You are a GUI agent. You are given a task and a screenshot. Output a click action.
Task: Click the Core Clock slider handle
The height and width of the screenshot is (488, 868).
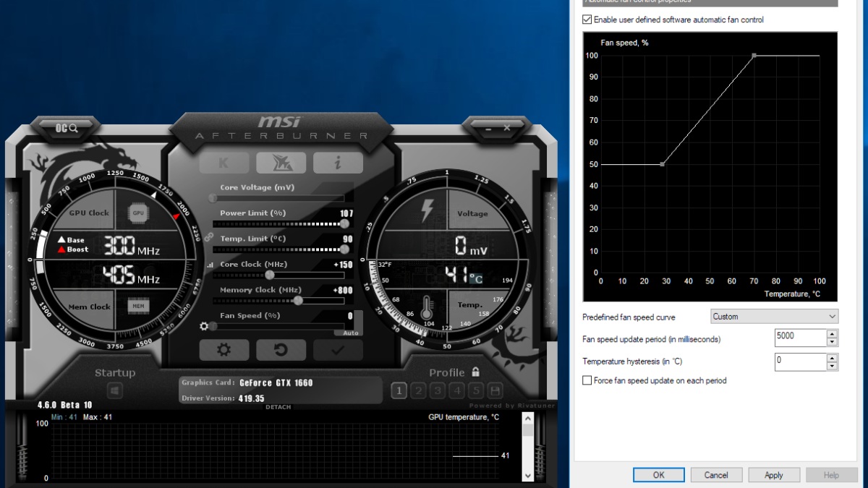click(270, 275)
